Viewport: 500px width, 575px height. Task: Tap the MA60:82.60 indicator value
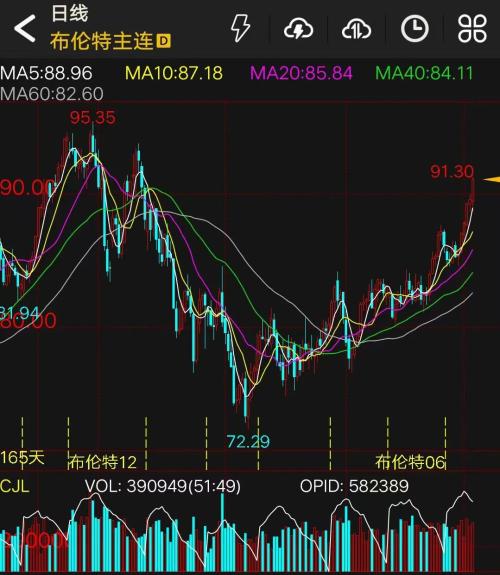pyautogui.click(x=52, y=94)
